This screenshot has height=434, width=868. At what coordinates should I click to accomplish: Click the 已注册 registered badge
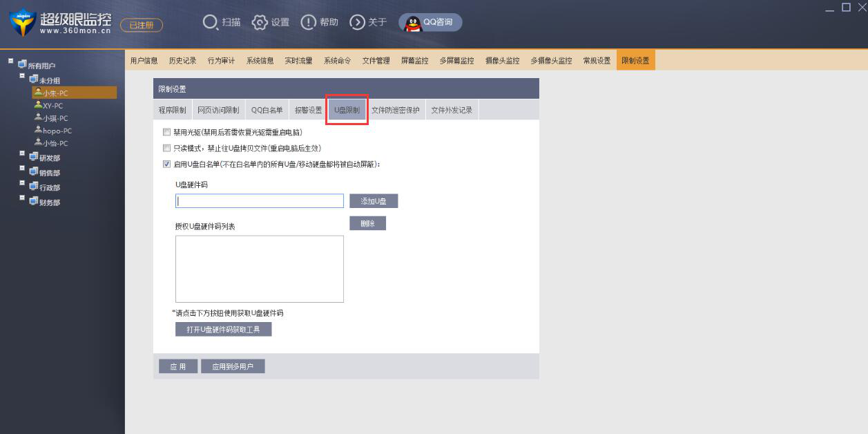[142, 26]
